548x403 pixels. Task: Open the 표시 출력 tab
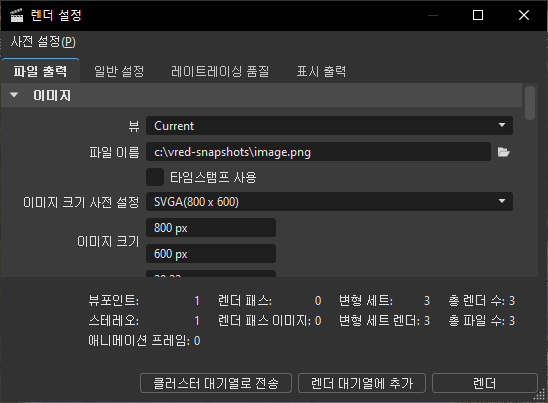(x=322, y=71)
